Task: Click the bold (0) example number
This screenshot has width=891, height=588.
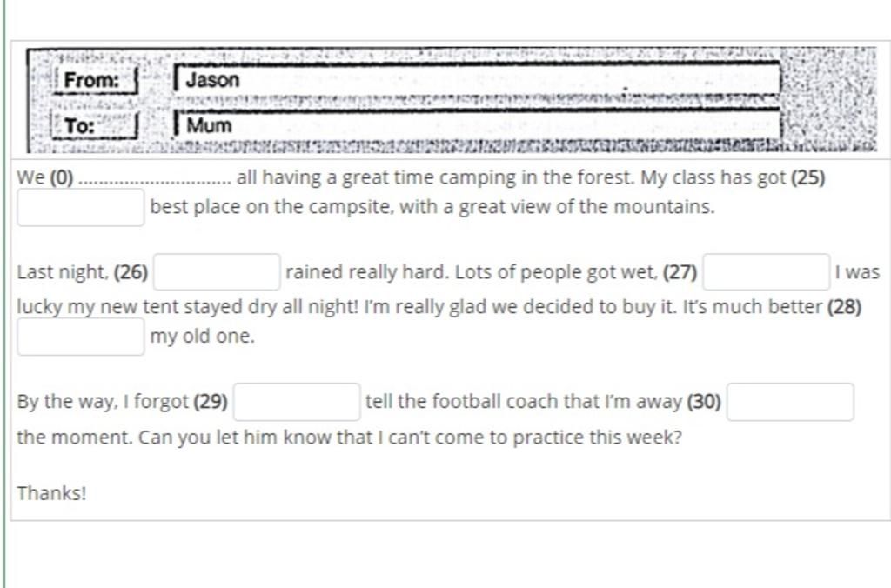Action: point(62,177)
